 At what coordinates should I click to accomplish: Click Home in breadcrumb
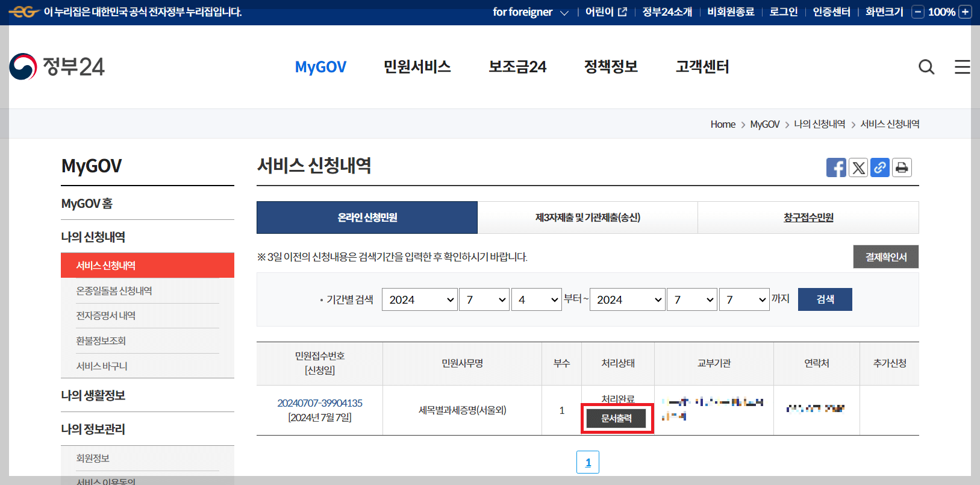[x=723, y=124]
